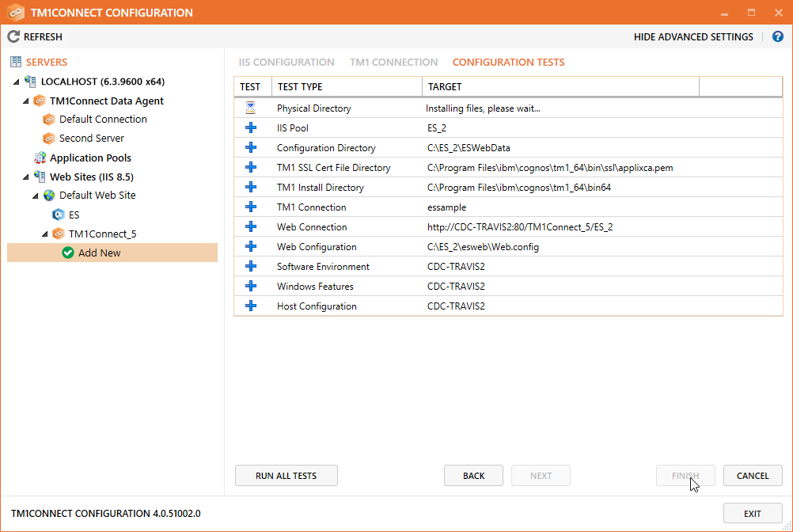The width and height of the screenshot is (793, 532).
Task: Click plus icon for TM1 Install Directory
Action: [251, 187]
